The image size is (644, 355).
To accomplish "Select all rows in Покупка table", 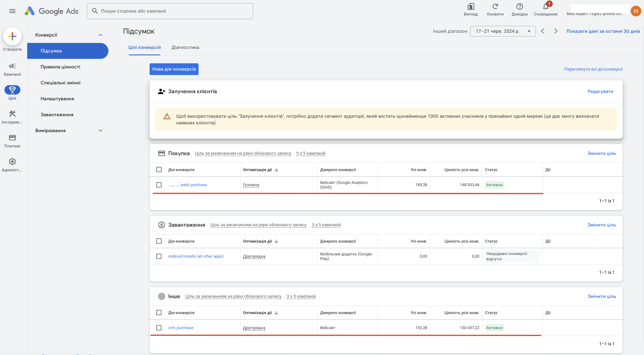I will coord(159,170).
